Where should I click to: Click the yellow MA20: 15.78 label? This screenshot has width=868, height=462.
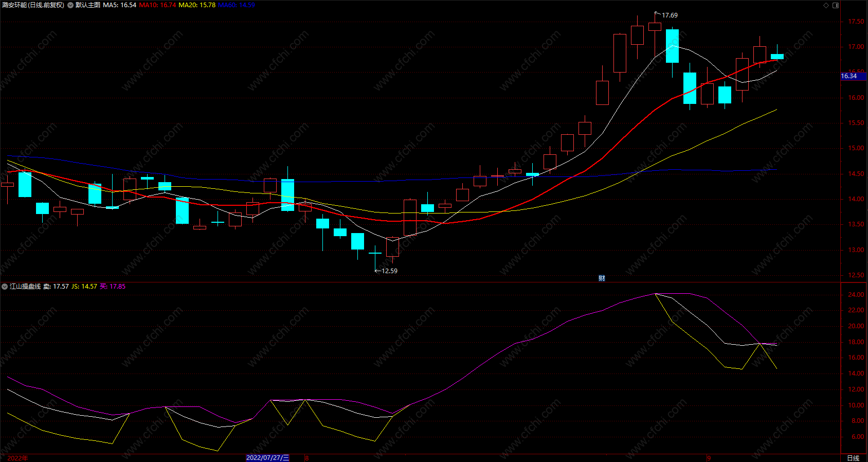pyautogui.click(x=197, y=5)
